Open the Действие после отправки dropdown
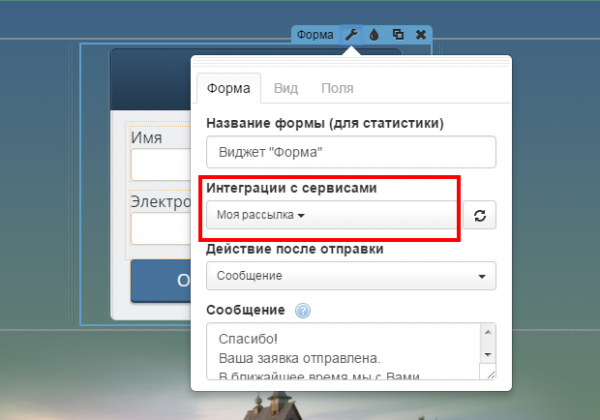 (x=350, y=275)
